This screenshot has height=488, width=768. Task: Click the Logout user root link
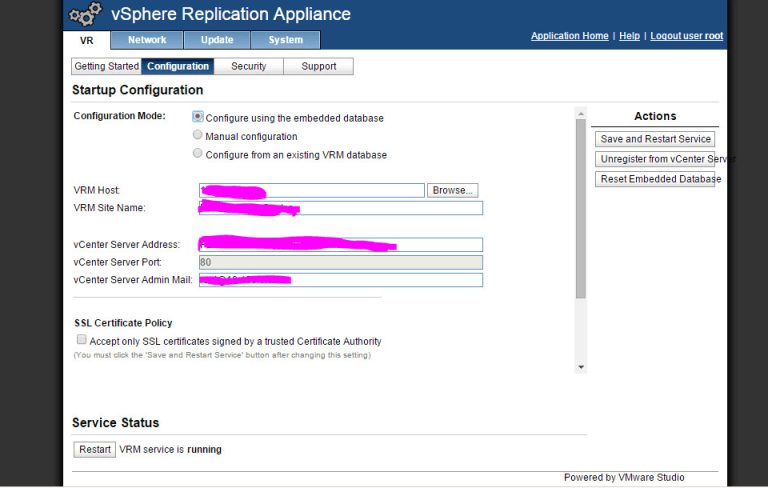click(686, 36)
